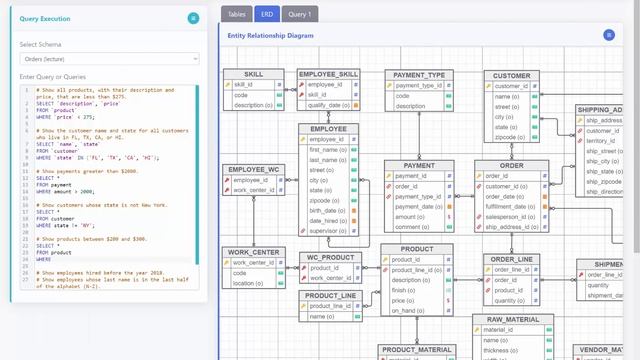Image resolution: width=640 pixels, height=360 pixels.
Task: Click the key icon beside payment_id in PAYMENT
Action: pos(389,176)
